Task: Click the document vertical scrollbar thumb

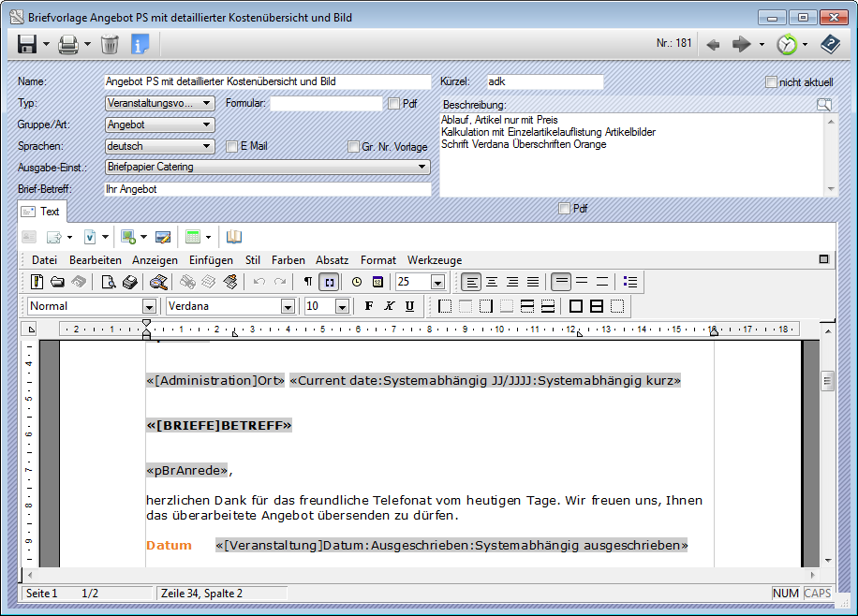Action: (827, 380)
